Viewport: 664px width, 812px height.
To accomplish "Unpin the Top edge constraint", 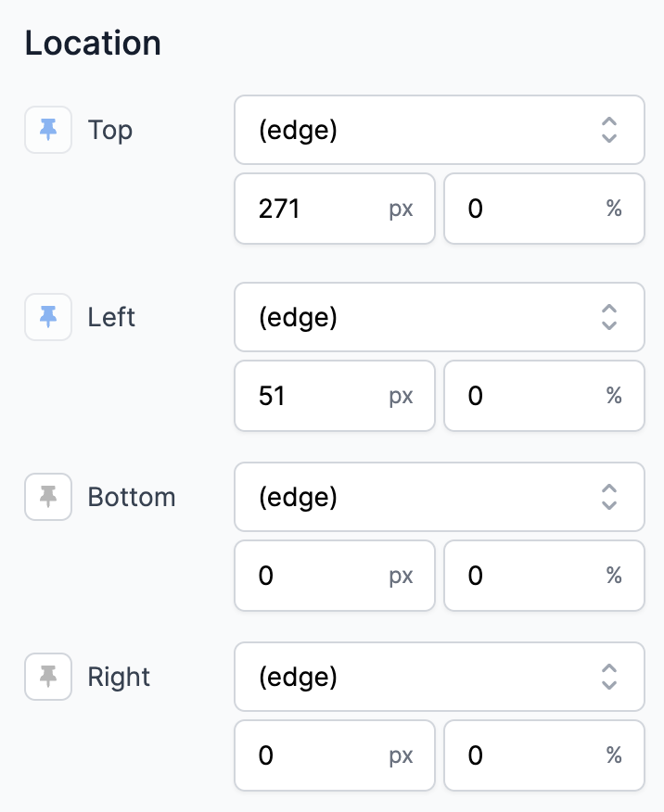I will pyautogui.click(x=48, y=130).
